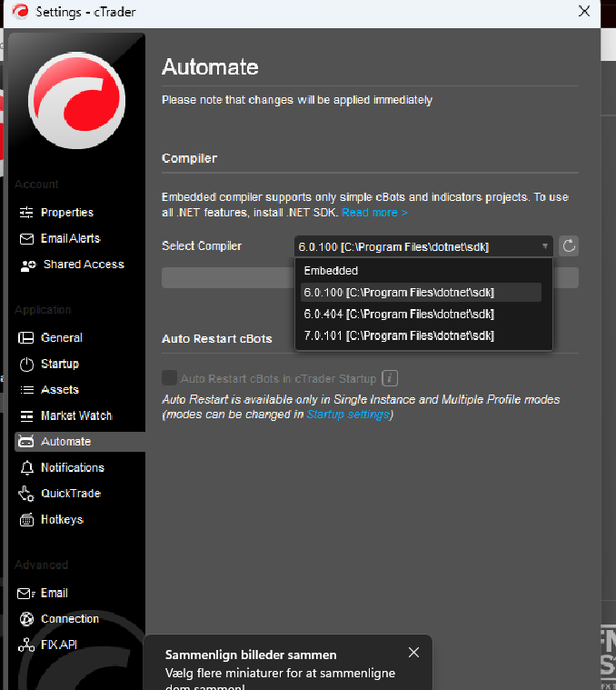Click the Advanced Email envelope icon
The image size is (616, 690).
click(26, 594)
